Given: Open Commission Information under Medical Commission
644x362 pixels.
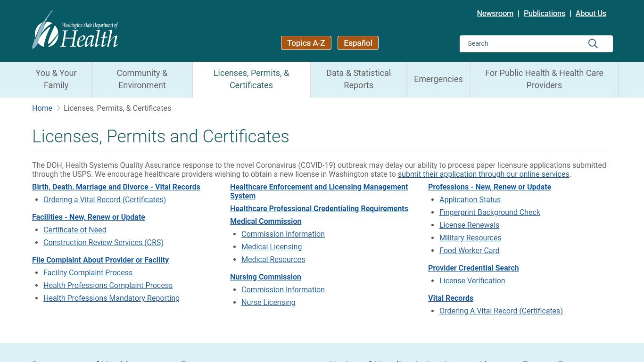Looking at the screenshot, I should tap(283, 234).
